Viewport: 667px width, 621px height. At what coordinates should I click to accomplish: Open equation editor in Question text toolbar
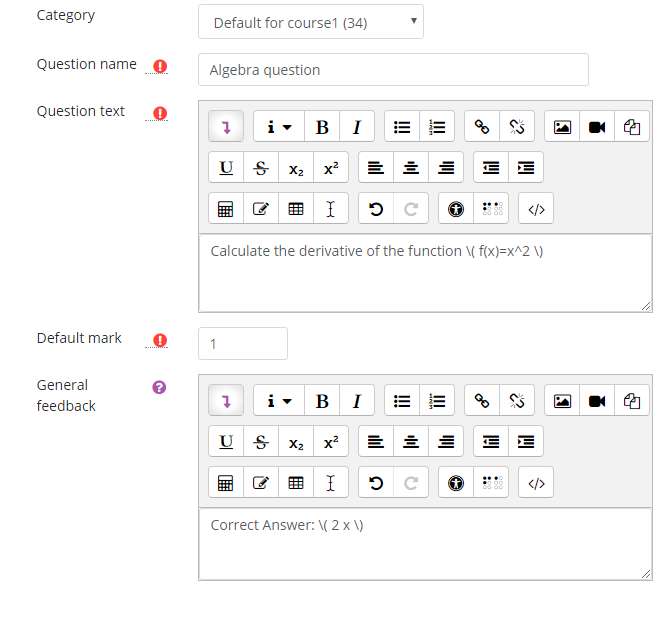coord(226,209)
